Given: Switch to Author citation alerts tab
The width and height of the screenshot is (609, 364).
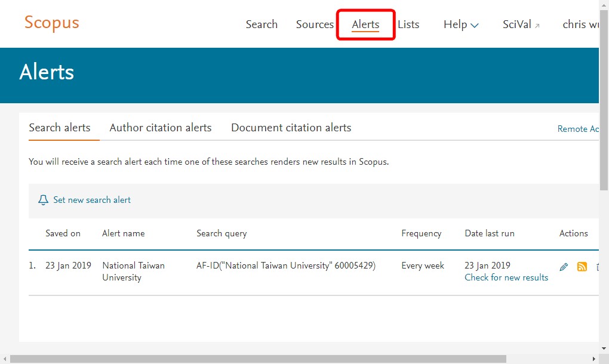Looking at the screenshot, I should pyautogui.click(x=161, y=128).
